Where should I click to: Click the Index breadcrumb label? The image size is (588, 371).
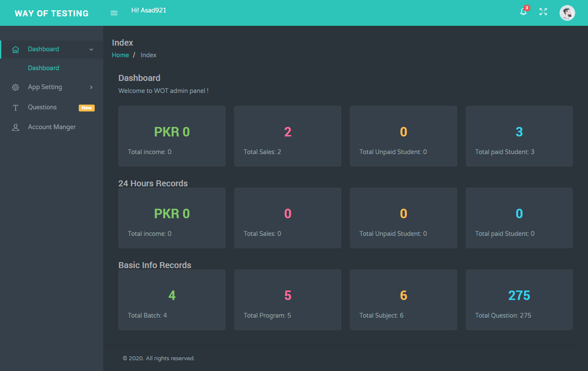pyautogui.click(x=148, y=55)
